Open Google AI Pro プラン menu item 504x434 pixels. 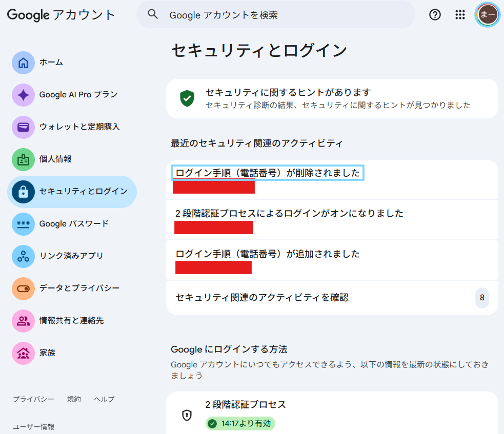72,95
